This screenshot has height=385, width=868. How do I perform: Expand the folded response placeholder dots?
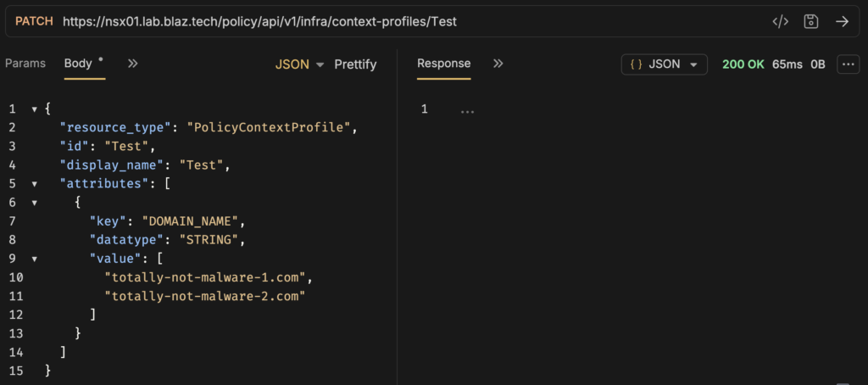click(x=467, y=110)
